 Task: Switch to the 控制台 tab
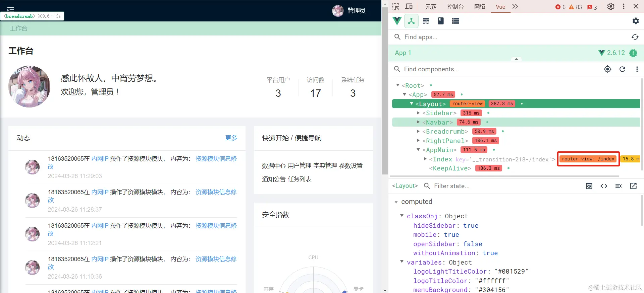click(455, 7)
